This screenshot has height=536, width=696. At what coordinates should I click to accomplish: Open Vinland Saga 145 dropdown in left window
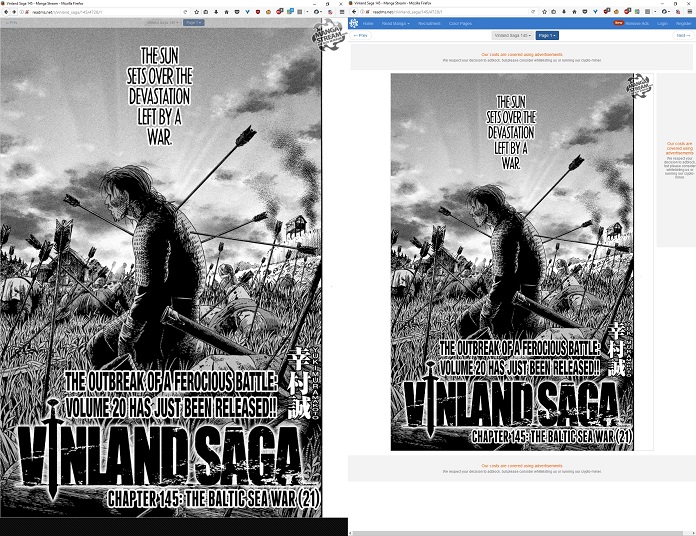163,23
